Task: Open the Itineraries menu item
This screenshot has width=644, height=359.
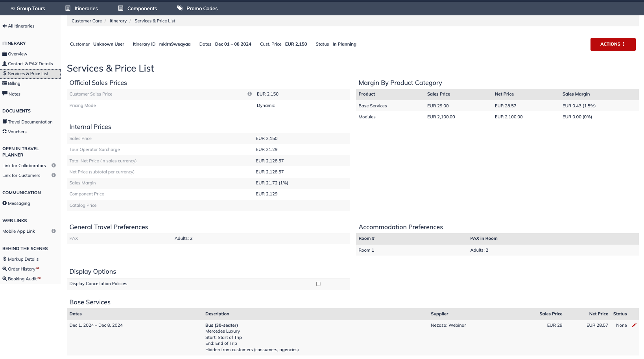Action: 81,8
